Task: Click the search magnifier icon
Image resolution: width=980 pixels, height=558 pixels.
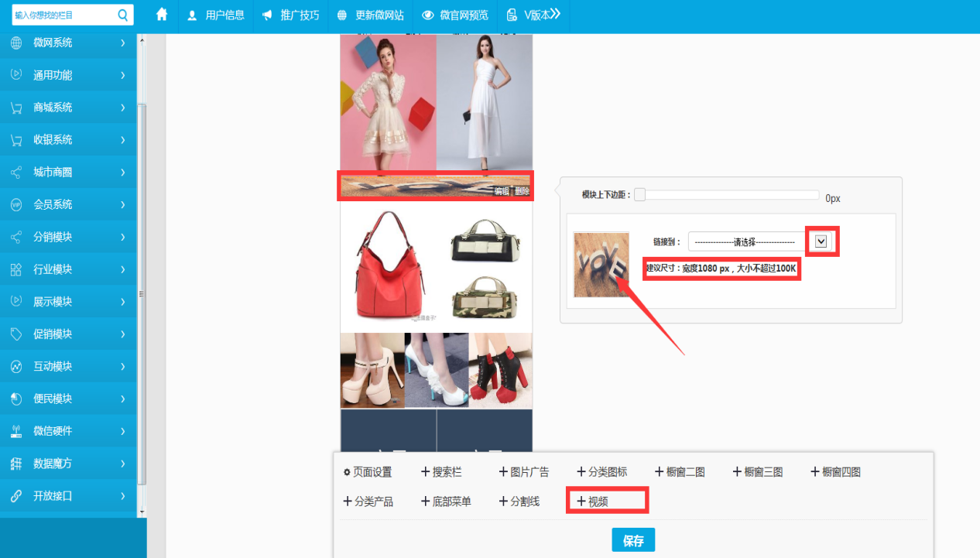Action: click(123, 15)
